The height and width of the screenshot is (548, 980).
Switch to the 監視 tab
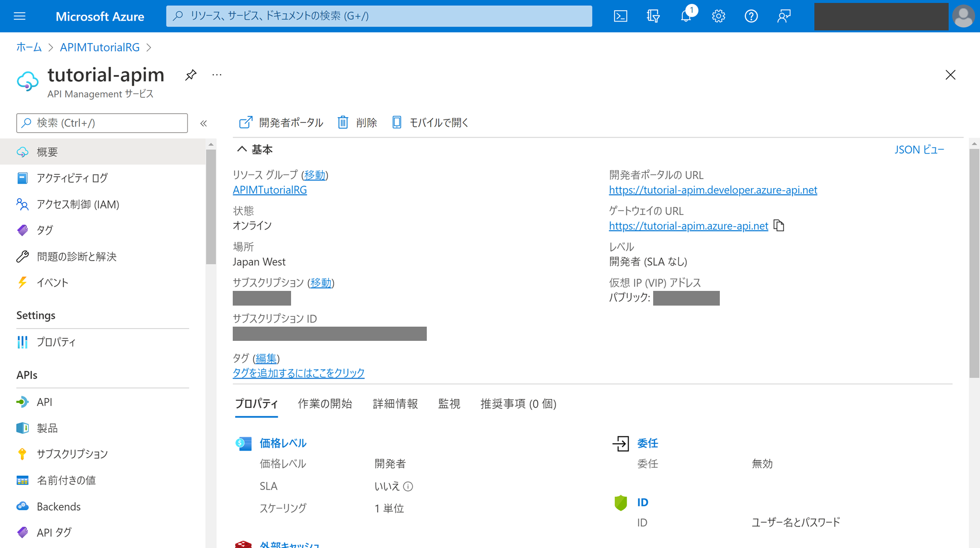[448, 404]
